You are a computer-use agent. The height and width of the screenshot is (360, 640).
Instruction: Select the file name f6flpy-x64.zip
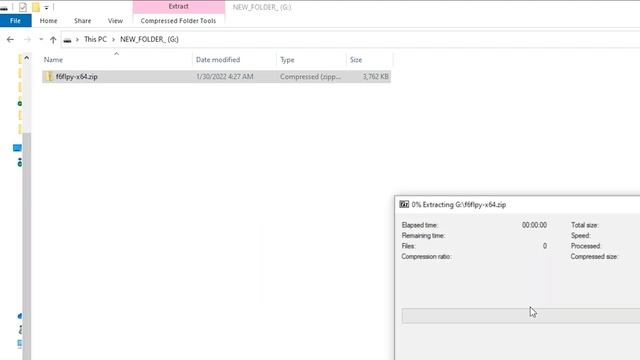(x=77, y=76)
